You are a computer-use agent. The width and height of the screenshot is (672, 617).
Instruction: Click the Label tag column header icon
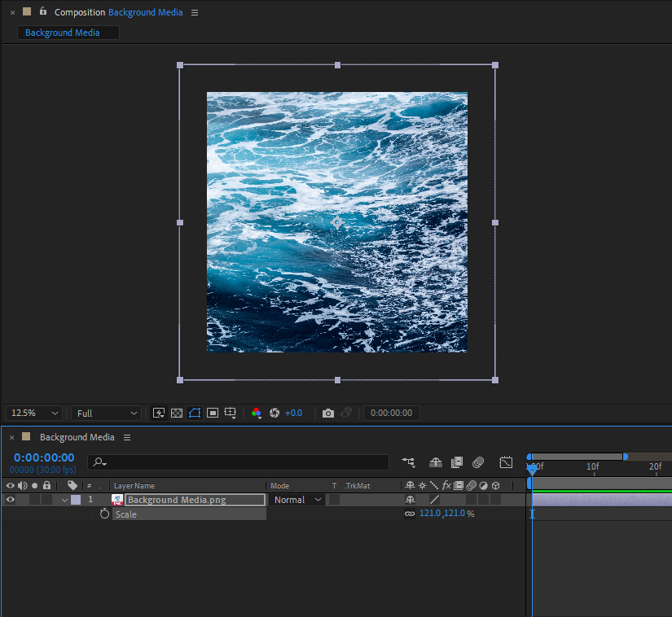[72, 485]
